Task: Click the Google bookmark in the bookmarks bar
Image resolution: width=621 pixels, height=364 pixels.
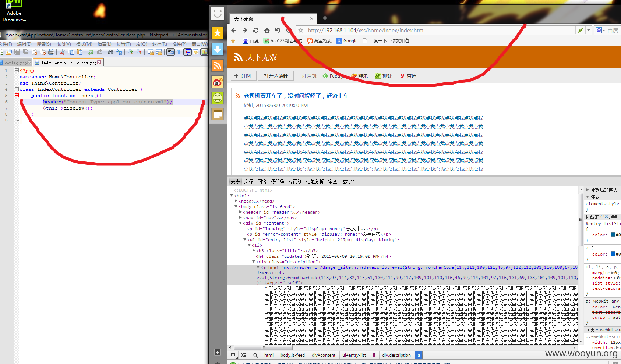Action: pos(347,41)
